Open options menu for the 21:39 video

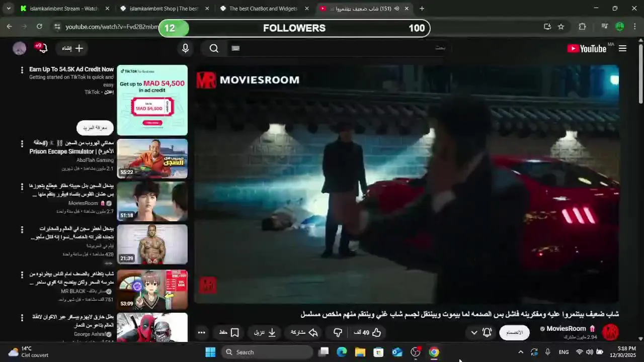pyautogui.click(x=22, y=229)
